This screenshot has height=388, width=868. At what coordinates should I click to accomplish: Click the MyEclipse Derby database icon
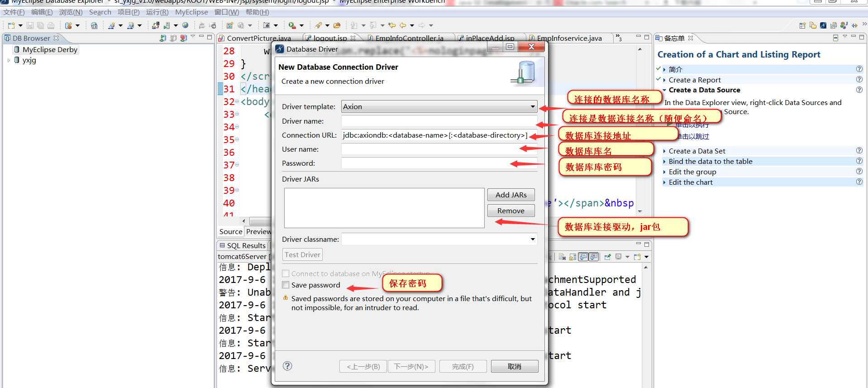[17, 49]
